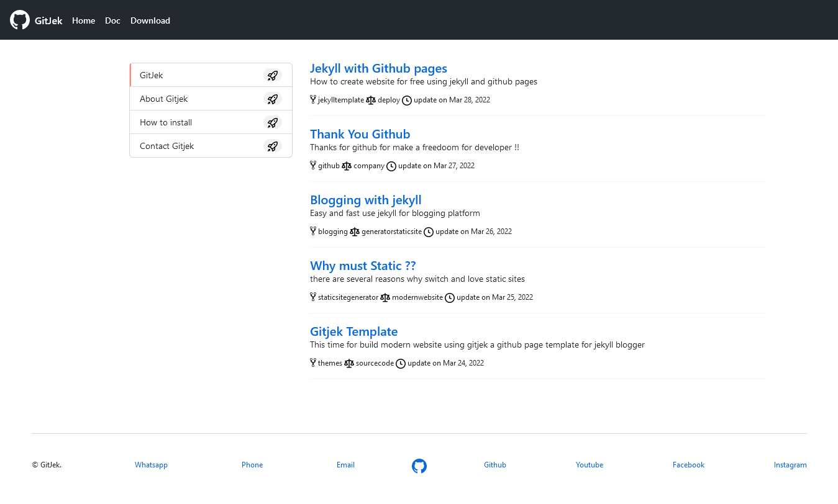Click the clock icon on the Thank You Github post
This screenshot has width=838, height=504.
pyautogui.click(x=391, y=166)
